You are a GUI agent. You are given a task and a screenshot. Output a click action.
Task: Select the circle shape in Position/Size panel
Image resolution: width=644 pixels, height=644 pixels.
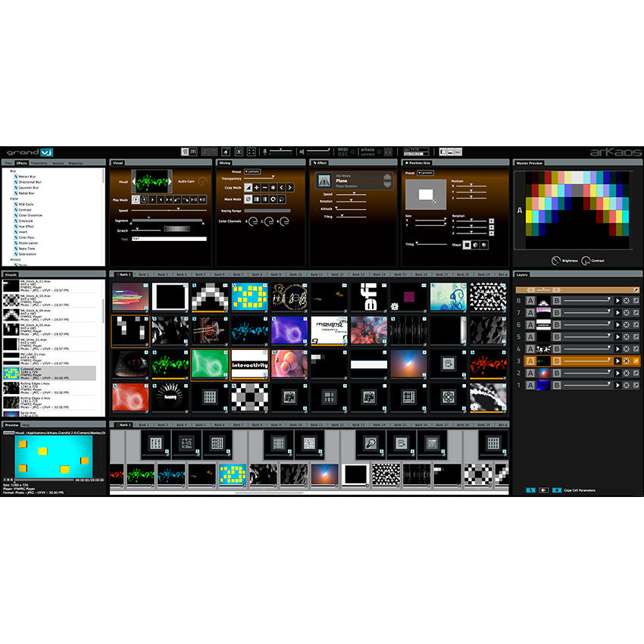(x=484, y=245)
